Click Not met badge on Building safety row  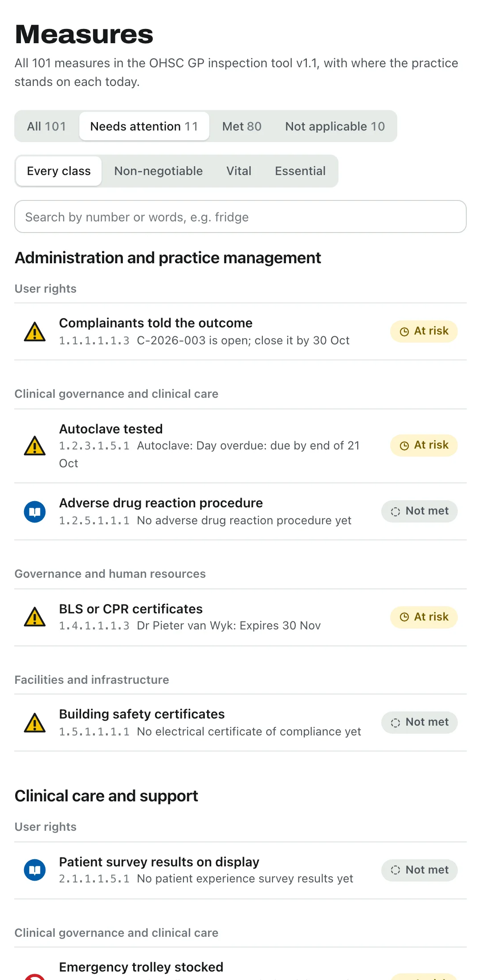(420, 723)
